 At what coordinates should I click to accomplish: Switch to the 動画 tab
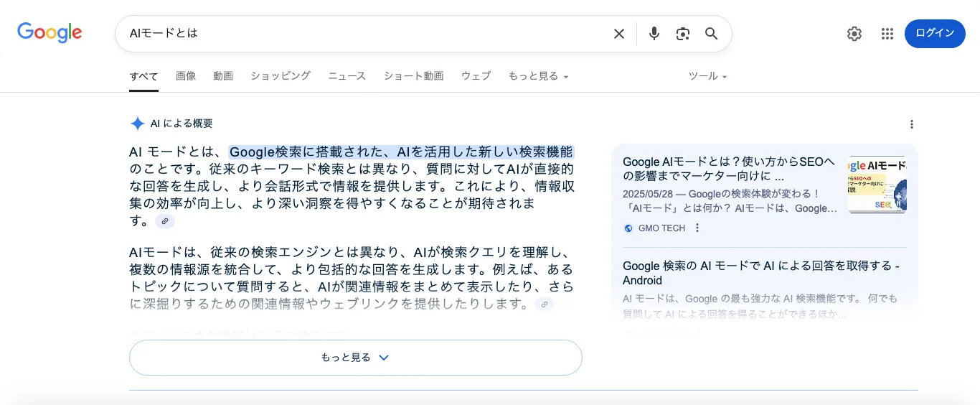click(x=223, y=76)
